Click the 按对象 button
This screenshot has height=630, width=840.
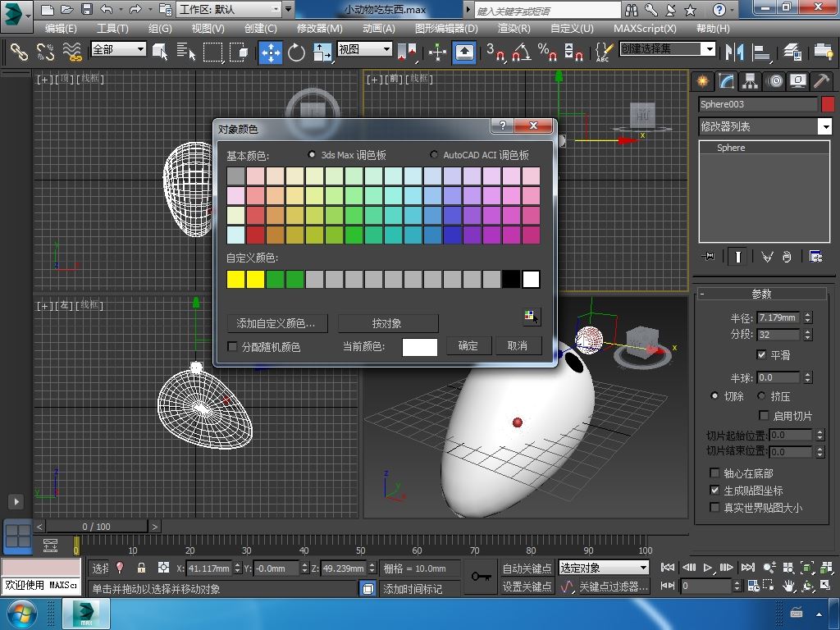(x=388, y=323)
